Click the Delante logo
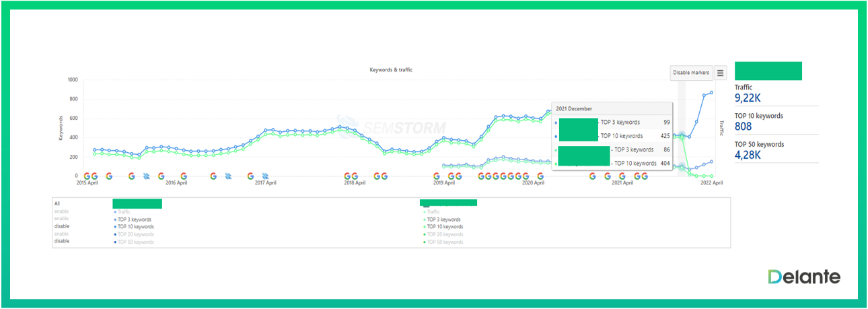This screenshot has height=309, width=868. pyautogui.click(x=803, y=277)
